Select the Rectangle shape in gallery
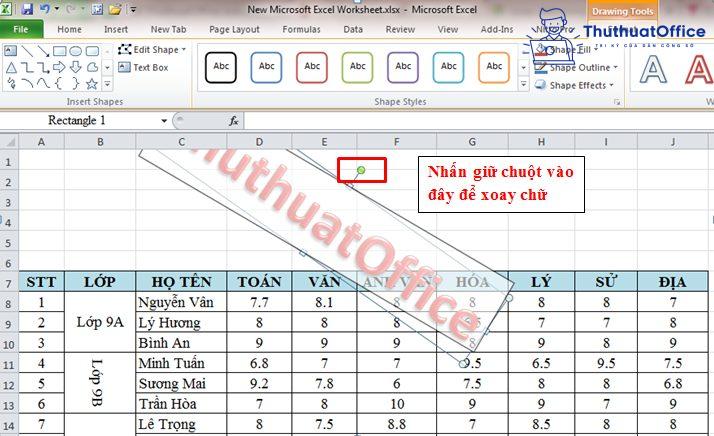Screen dimensions: 714x436 click(x=60, y=51)
